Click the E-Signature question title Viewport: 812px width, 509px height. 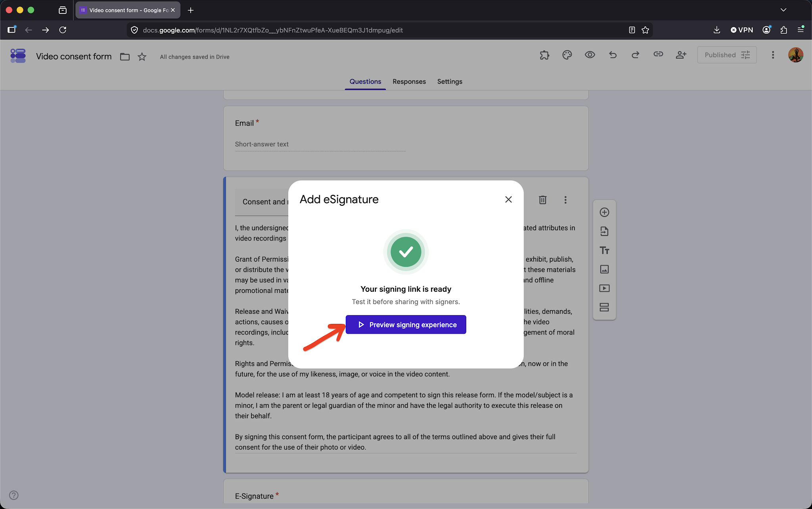click(x=254, y=496)
